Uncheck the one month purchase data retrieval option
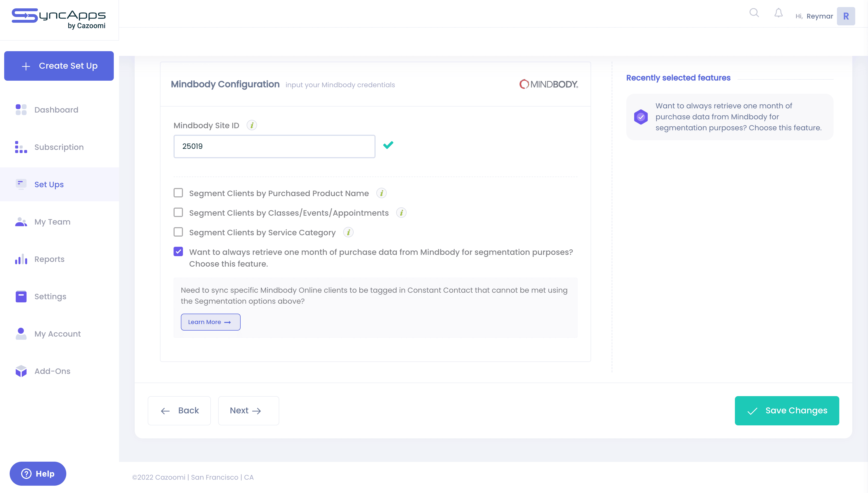 click(x=178, y=251)
